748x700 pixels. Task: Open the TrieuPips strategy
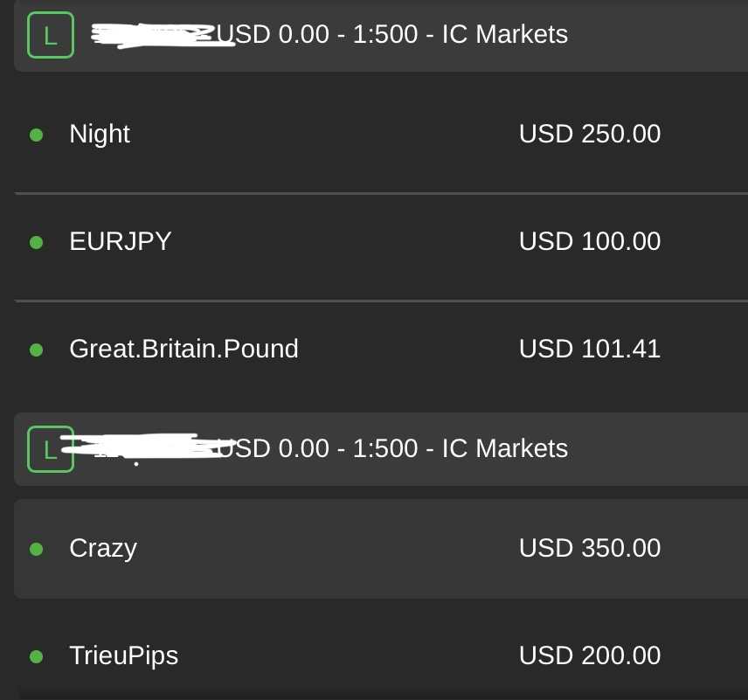123,655
